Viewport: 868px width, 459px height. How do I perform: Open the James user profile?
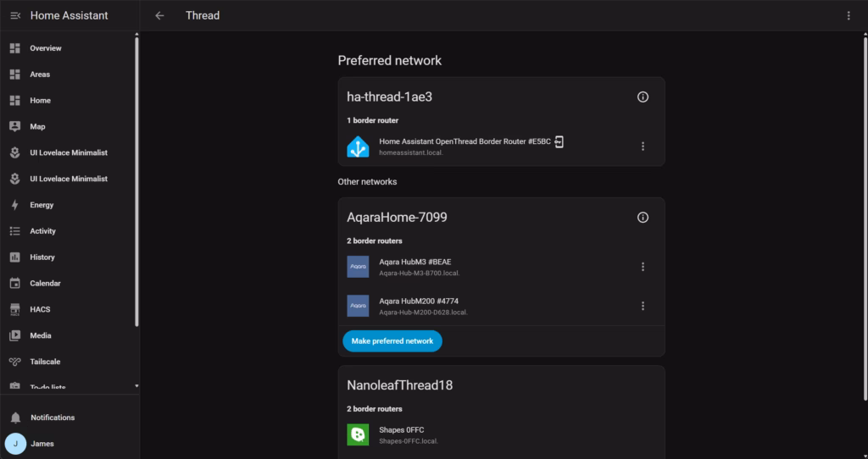click(42, 444)
